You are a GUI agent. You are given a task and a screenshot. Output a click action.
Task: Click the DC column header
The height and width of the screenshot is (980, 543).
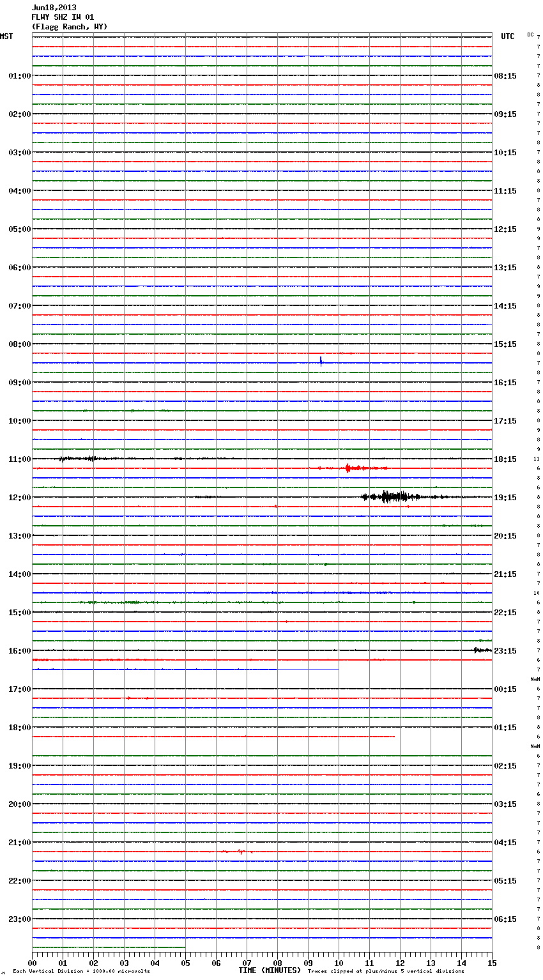(530, 34)
